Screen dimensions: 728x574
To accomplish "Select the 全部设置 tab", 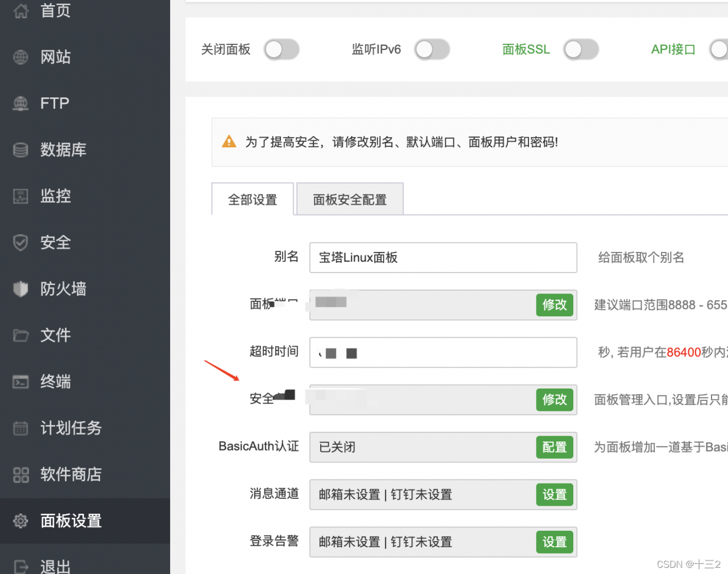I will tap(253, 199).
